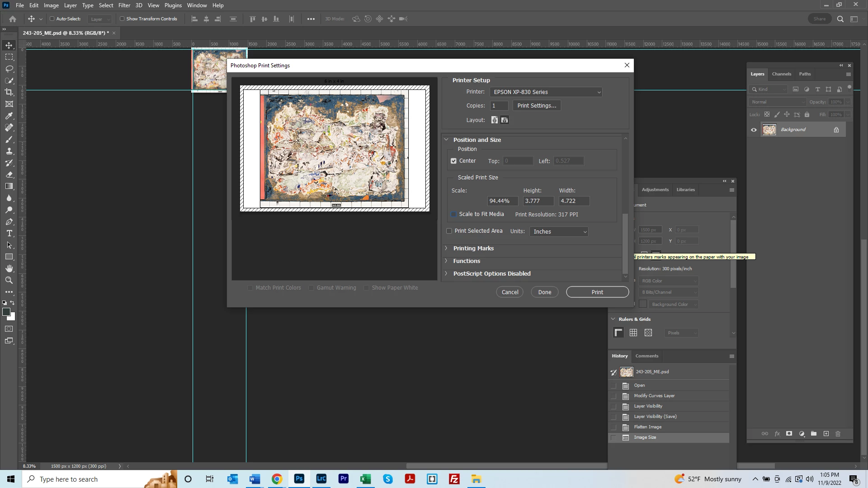This screenshot has width=868, height=488.
Task: Hide the Background layer visibility
Action: point(754,130)
